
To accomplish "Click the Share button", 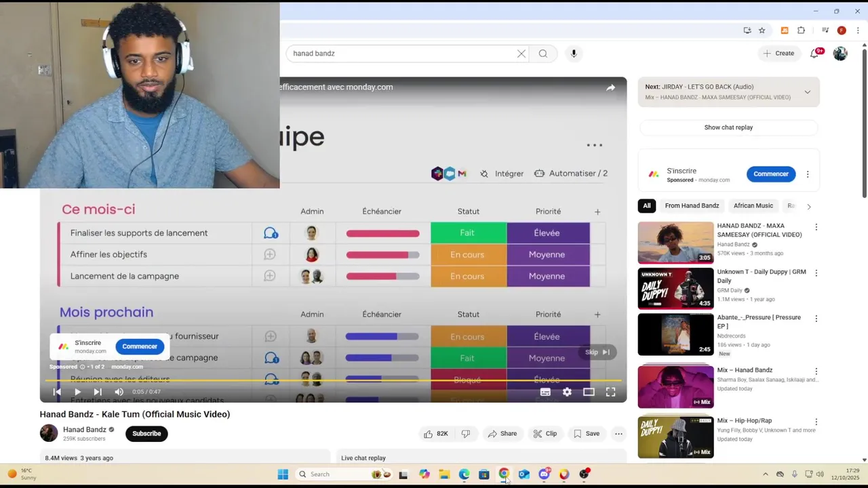I will click(502, 434).
